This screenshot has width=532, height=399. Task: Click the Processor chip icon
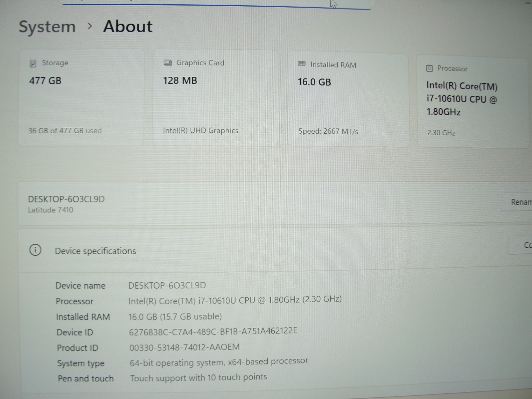click(429, 68)
